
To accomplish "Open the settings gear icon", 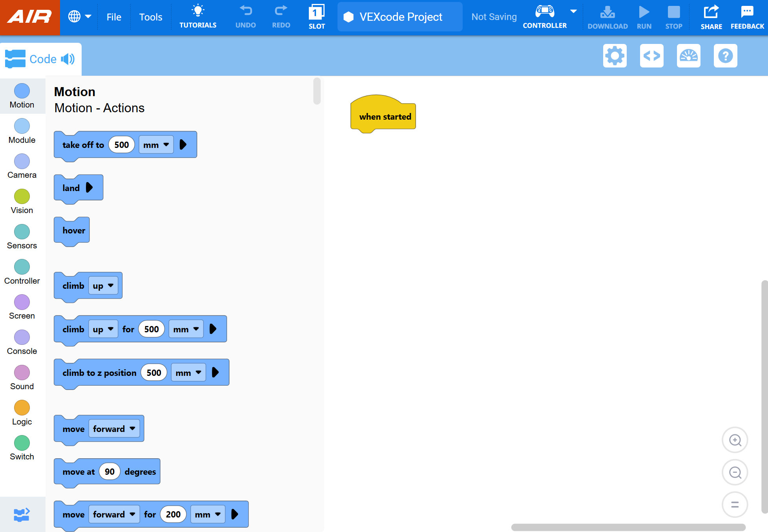I will coord(615,56).
